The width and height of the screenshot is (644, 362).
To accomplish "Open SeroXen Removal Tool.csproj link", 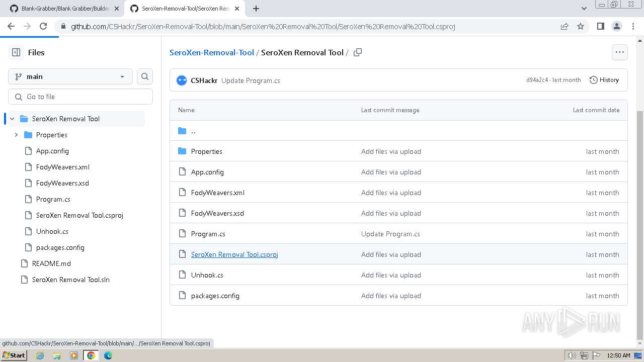I will click(x=234, y=254).
